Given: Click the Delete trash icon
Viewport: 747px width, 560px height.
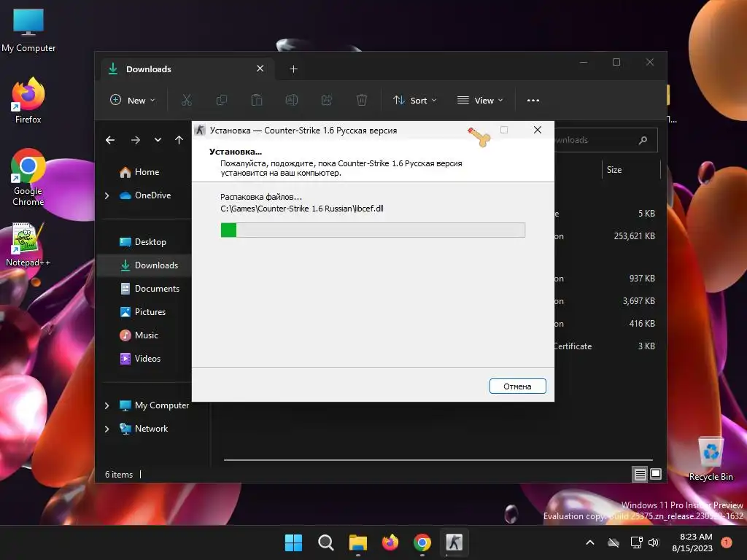Looking at the screenshot, I should tap(362, 100).
